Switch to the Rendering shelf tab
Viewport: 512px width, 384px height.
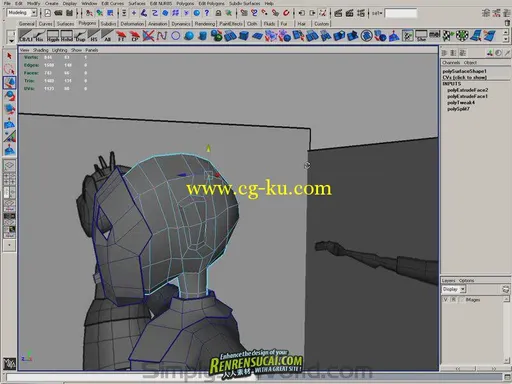(205, 24)
